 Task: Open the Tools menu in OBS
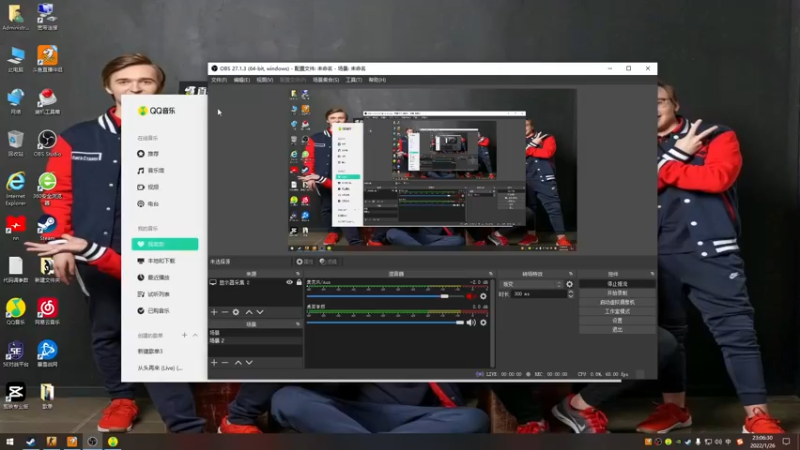click(354, 80)
